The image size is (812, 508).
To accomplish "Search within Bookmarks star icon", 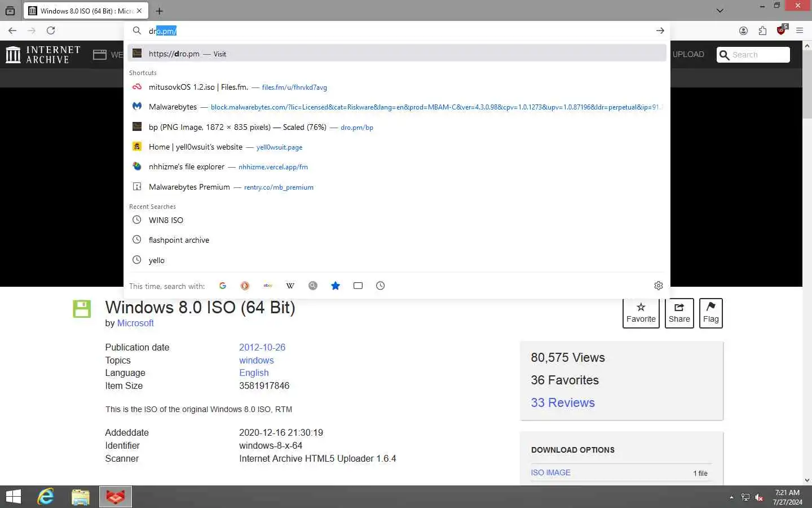I will pos(336,286).
